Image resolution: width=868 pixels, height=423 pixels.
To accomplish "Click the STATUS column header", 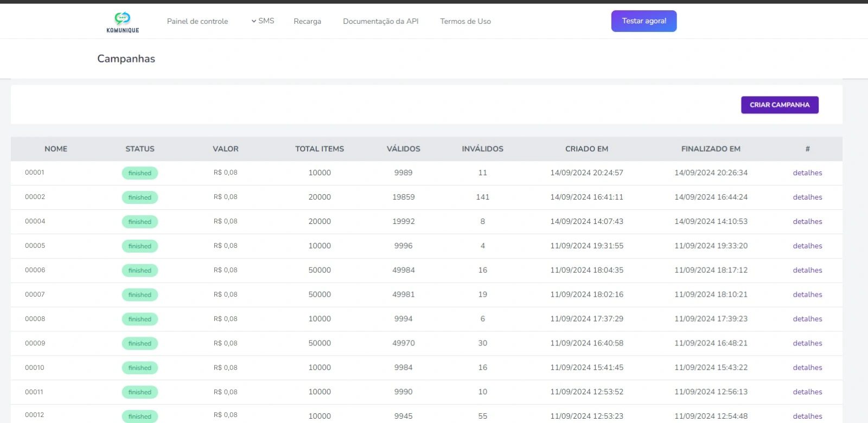I will pyautogui.click(x=140, y=149).
